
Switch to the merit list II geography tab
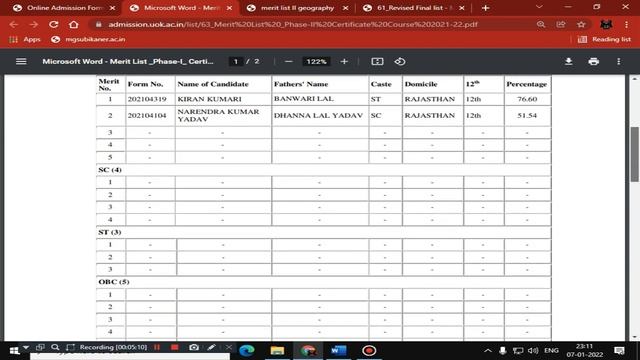[x=297, y=8]
